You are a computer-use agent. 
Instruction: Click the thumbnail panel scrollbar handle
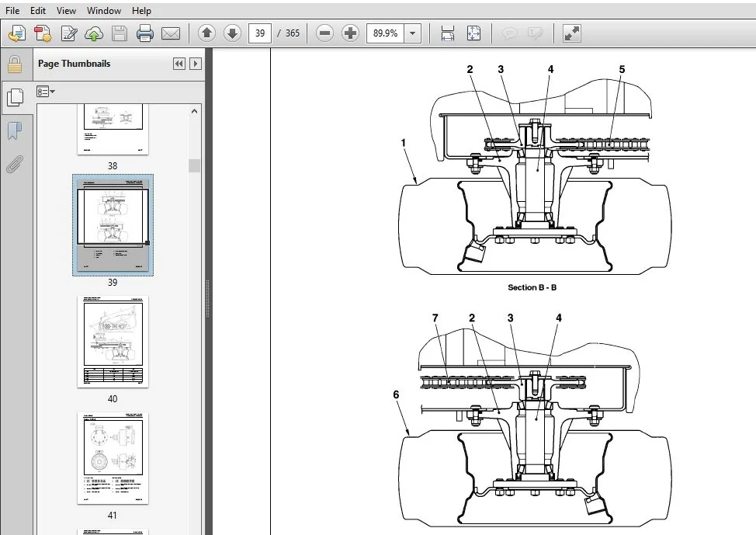pos(194,165)
